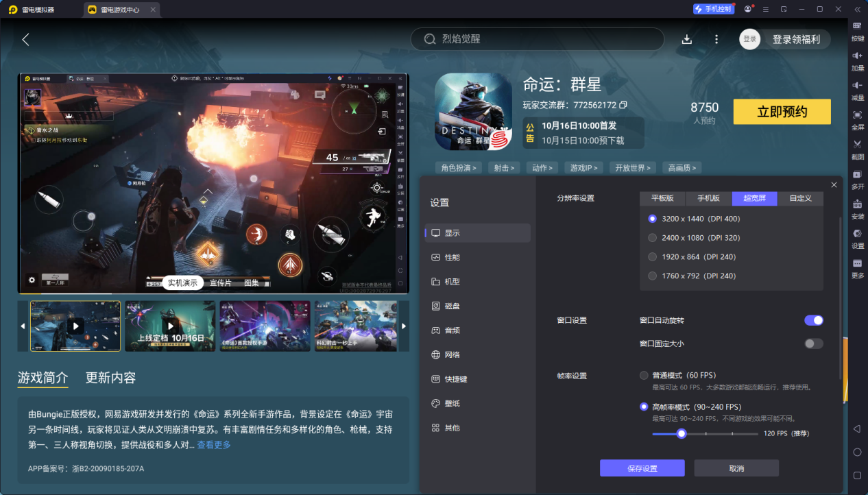The image size is (868, 495).
Task: Show next thumbnails with right arrow
Action: point(404,326)
